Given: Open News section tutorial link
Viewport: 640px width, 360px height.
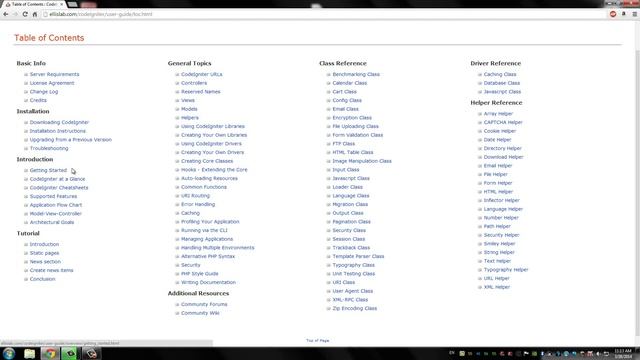Looking at the screenshot, I should [45, 262].
